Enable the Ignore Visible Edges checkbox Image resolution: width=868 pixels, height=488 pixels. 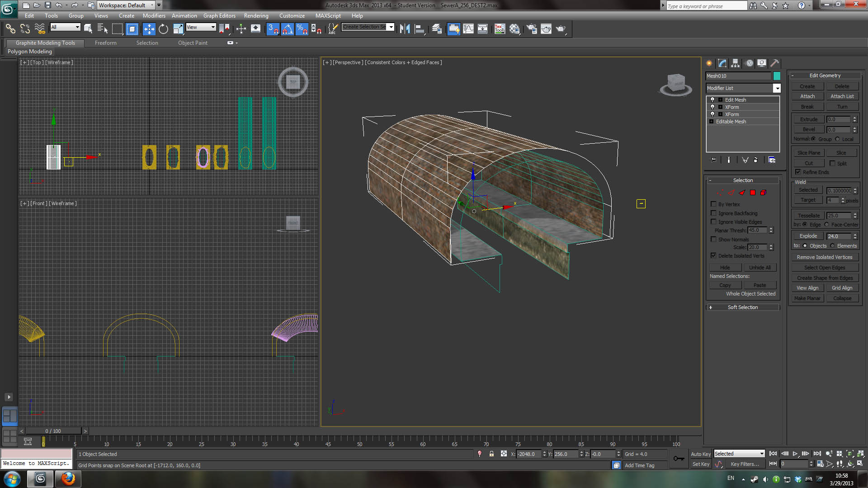pyautogui.click(x=713, y=222)
